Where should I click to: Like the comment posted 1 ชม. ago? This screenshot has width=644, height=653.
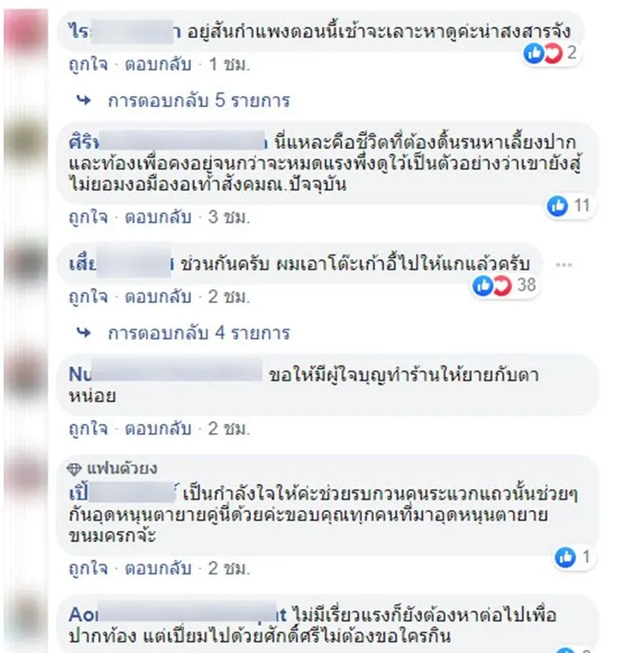89,65
